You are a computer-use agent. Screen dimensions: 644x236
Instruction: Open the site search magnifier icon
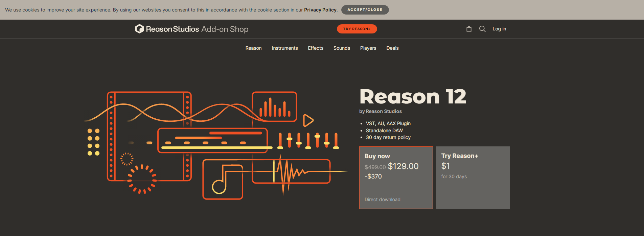pyautogui.click(x=482, y=29)
